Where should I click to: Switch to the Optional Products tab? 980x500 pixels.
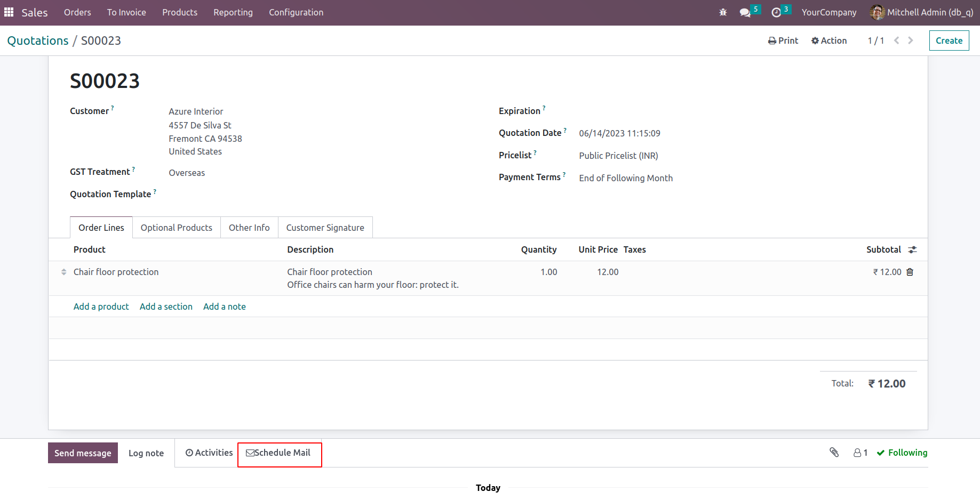[x=176, y=228]
